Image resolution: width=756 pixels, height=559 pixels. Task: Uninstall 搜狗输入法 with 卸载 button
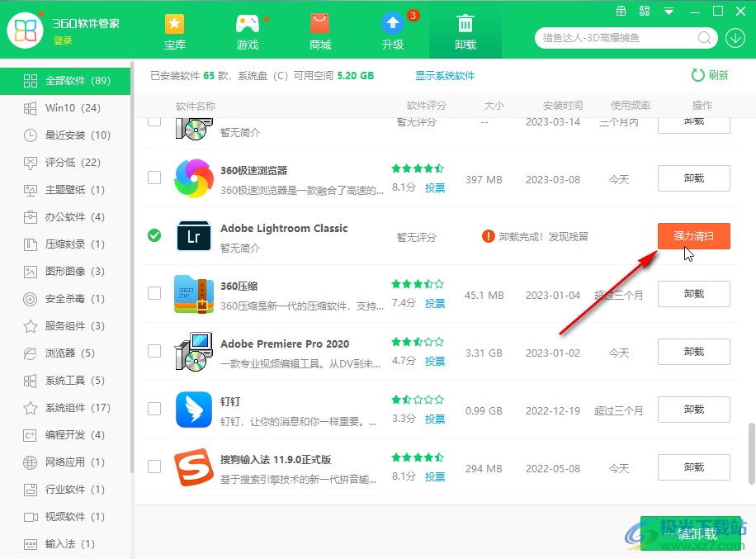pyautogui.click(x=694, y=467)
